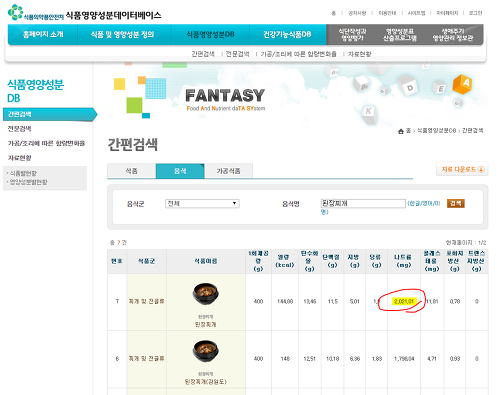Click the 된장찌개(강원도) food name in row 6

click(x=205, y=382)
